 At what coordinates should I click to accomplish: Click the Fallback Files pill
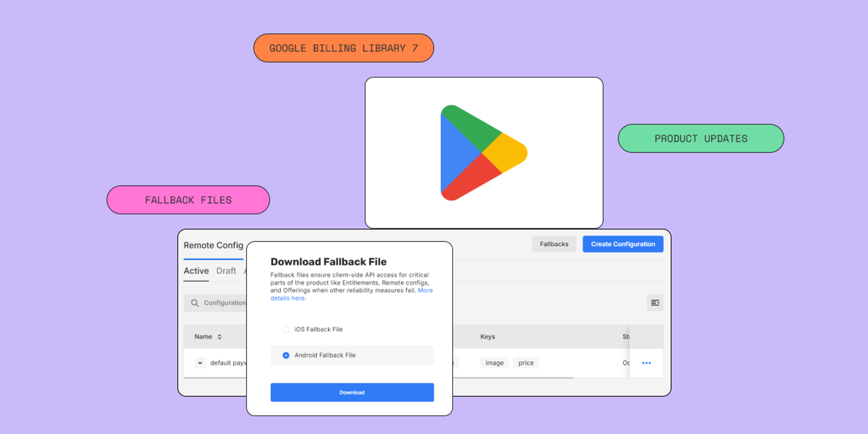(x=188, y=200)
